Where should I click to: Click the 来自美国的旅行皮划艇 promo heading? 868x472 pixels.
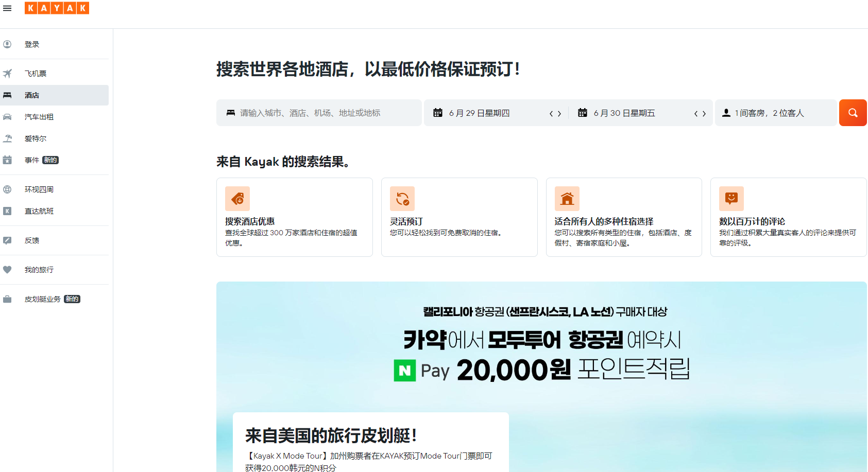331,435
